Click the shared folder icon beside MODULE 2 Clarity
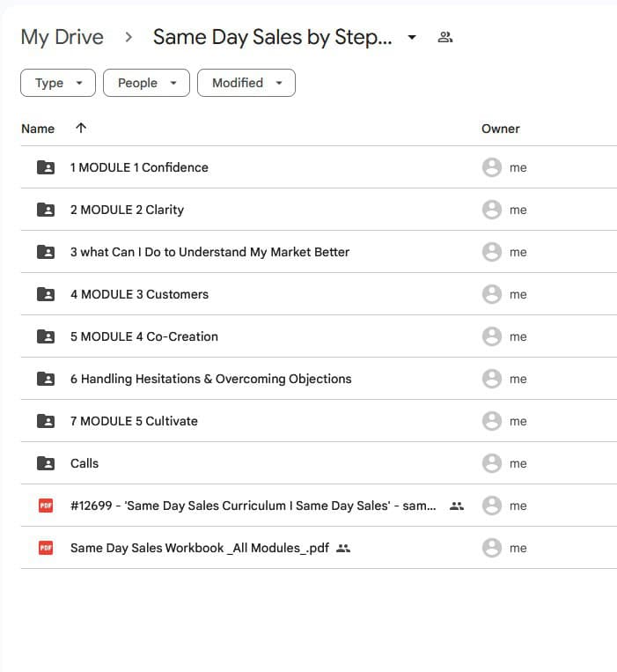The height and width of the screenshot is (672, 617). click(x=46, y=210)
